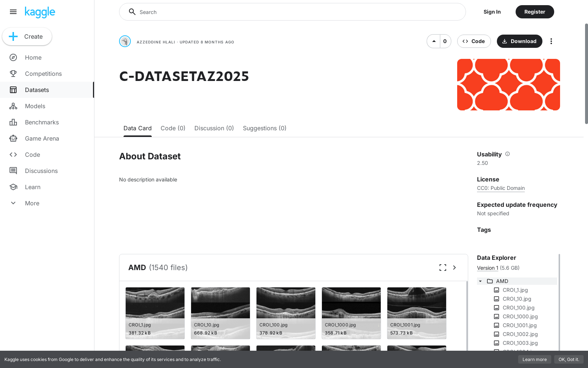Select CROI_1002.jpg in Data Explorer
588x368 pixels.
[520, 334]
